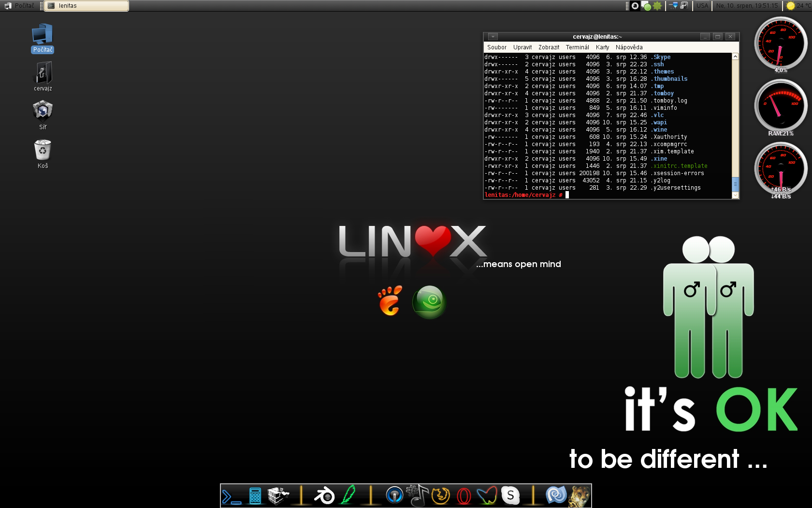Launch the music note application in dock

(x=417, y=495)
